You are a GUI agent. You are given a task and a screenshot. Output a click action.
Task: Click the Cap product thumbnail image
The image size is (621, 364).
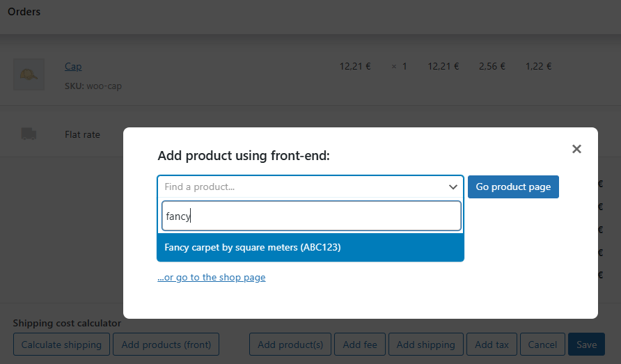[x=29, y=74]
